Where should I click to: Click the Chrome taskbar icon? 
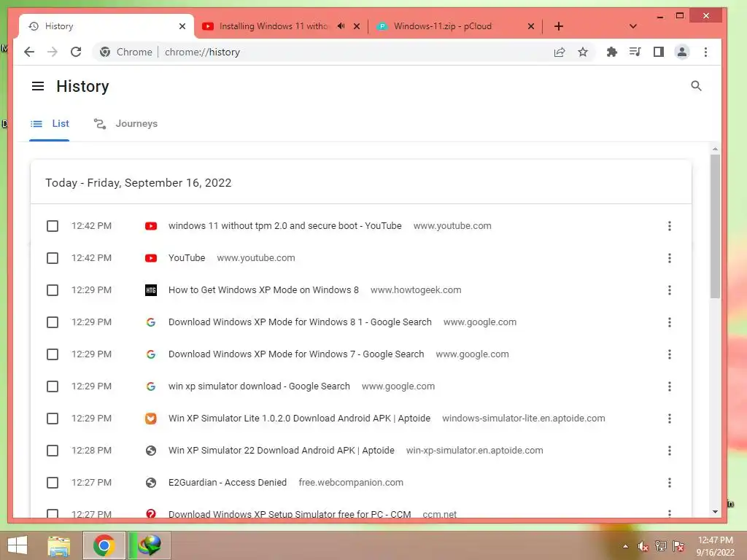pos(104,545)
